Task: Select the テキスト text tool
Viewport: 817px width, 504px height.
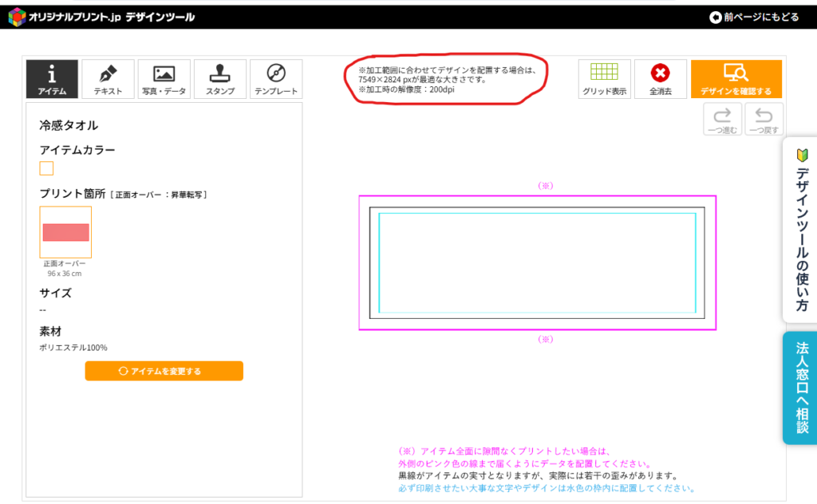Action: 108,79
